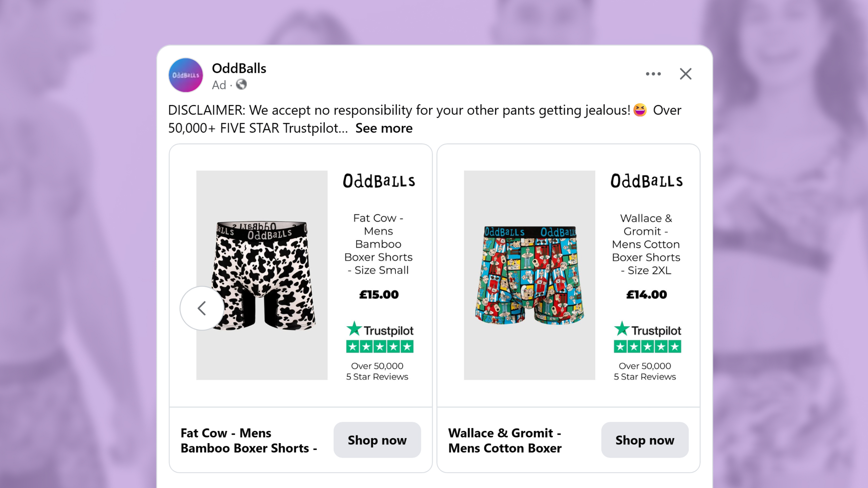Go to previous carousel item with left chevron
Viewport: 868px width, 488px height.
coord(202,308)
